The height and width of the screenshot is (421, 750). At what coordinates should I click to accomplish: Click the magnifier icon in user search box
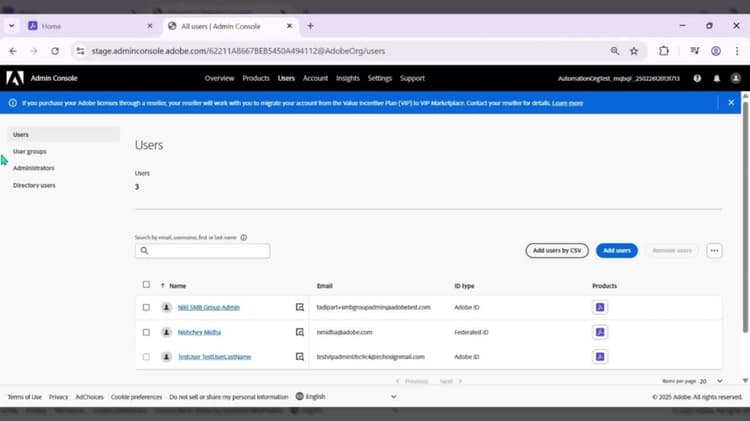pos(144,251)
